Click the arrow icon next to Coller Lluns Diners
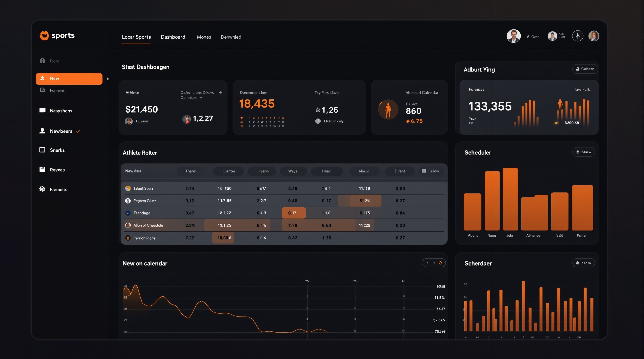 point(220,92)
